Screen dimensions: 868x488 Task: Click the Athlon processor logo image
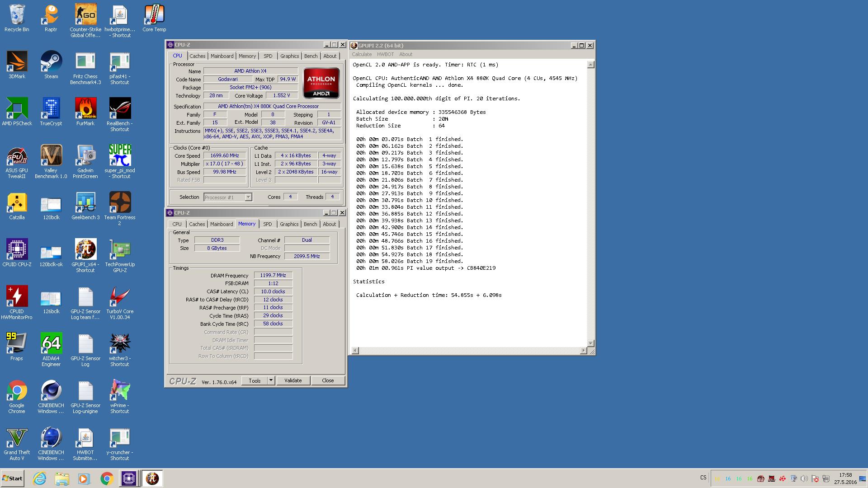pos(321,83)
